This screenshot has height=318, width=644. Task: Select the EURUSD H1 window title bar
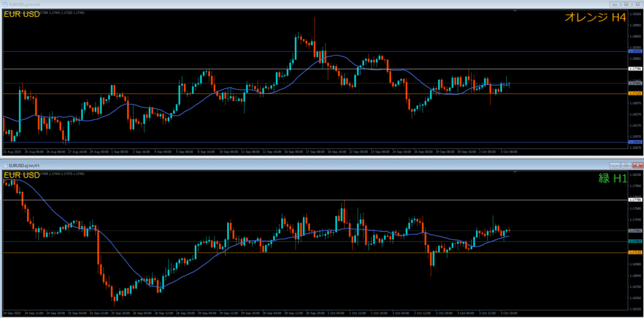coord(252,165)
